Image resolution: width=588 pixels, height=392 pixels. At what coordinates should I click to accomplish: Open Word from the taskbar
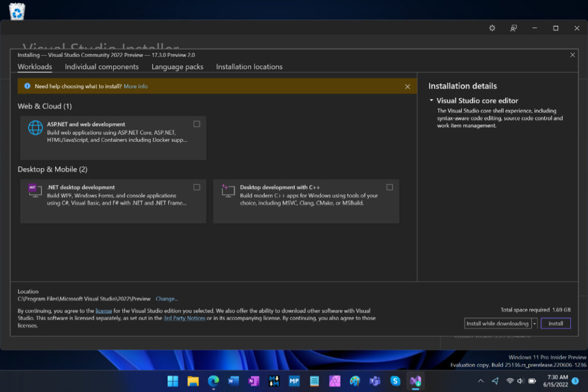click(x=234, y=381)
